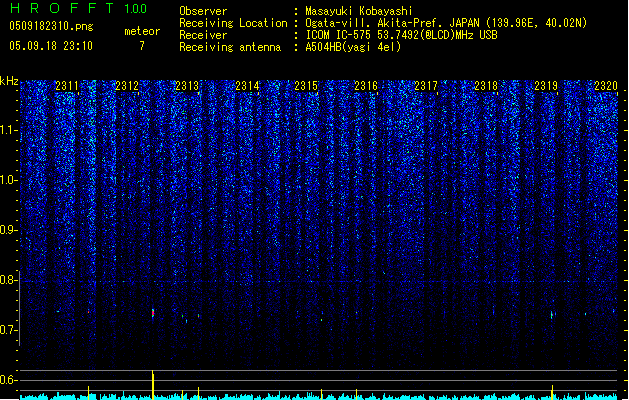Click the 2315 time marker
This screenshot has height=400, width=629.
pos(306,86)
